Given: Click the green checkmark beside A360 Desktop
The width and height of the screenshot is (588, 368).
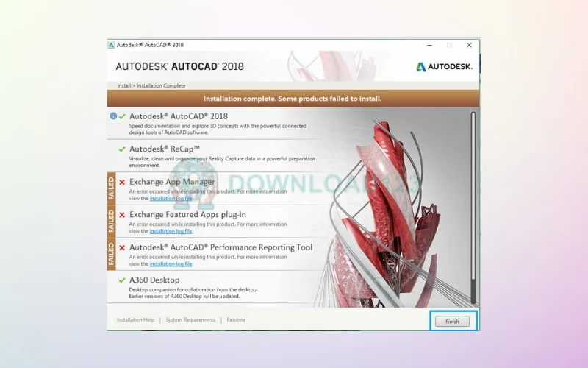Looking at the screenshot, I should pyautogui.click(x=122, y=280).
